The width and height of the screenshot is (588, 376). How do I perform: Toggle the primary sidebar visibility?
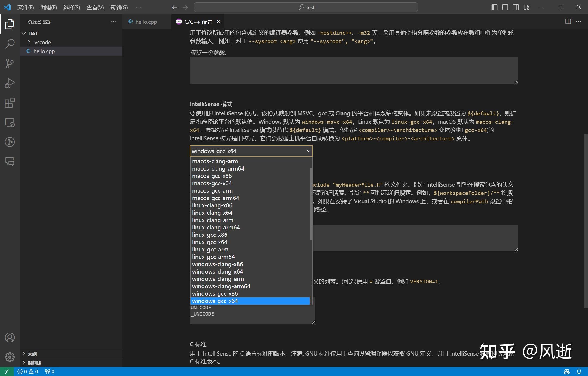(494, 7)
